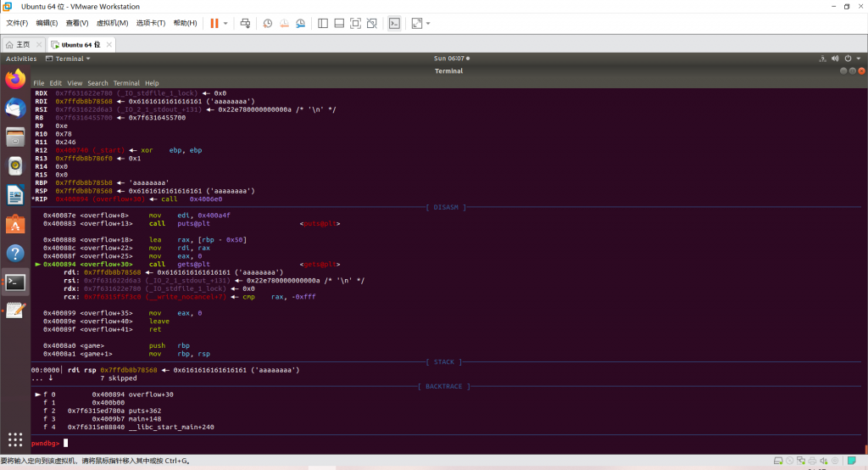Close the 主页 tab
The width and height of the screenshot is (868, 470).
pos(39,44)
